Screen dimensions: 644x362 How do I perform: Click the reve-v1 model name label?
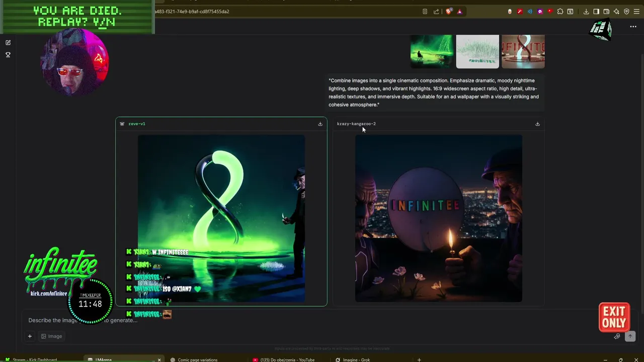(x=137, y=124)
